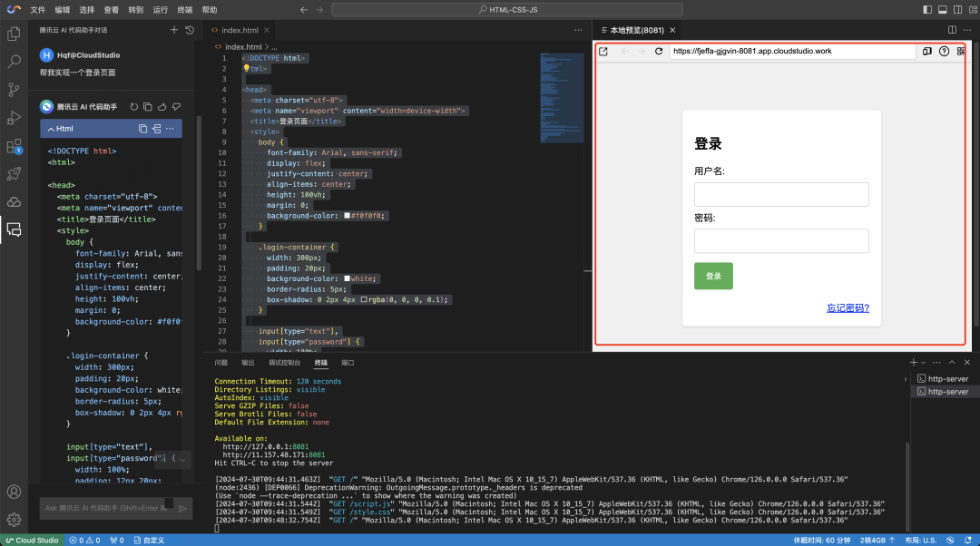Switch to the index.html editor tab
This screenshot has width=980, height=546.
pyautogui.click(x=240, y=30)
